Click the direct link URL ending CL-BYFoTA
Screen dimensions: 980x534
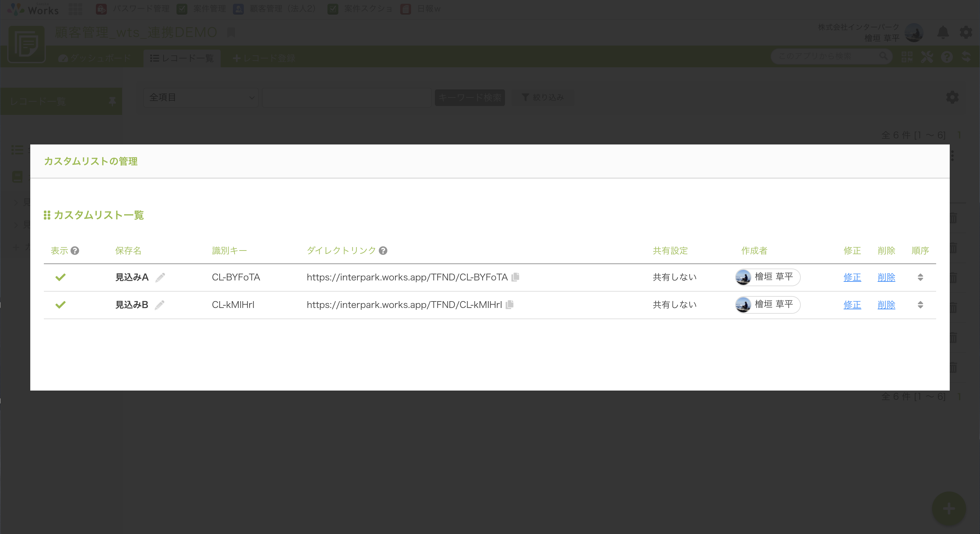(x=407, y=277)
